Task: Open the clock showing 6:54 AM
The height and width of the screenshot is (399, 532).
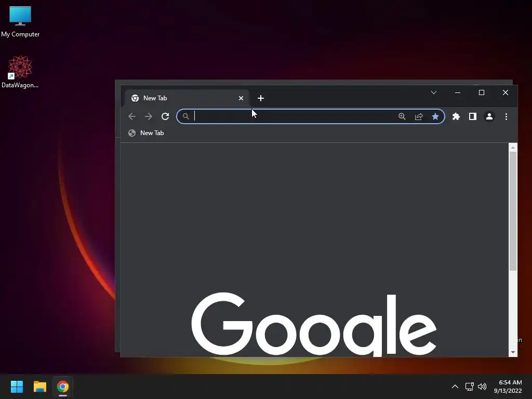Action: click(508, 387)
